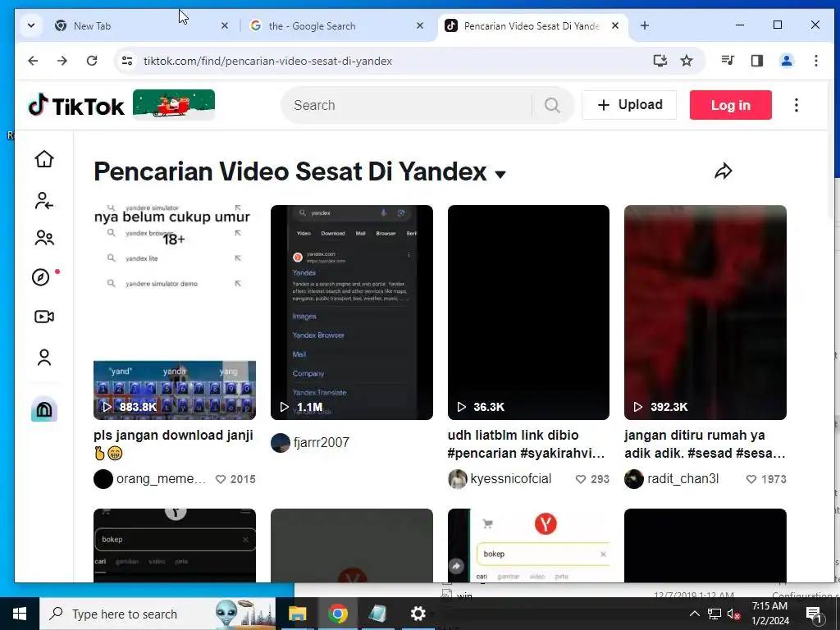Screen dimensions: 840x630
Task: Play the video with 36.3K views
Action: pyautogui.click(x=528, y=313)
